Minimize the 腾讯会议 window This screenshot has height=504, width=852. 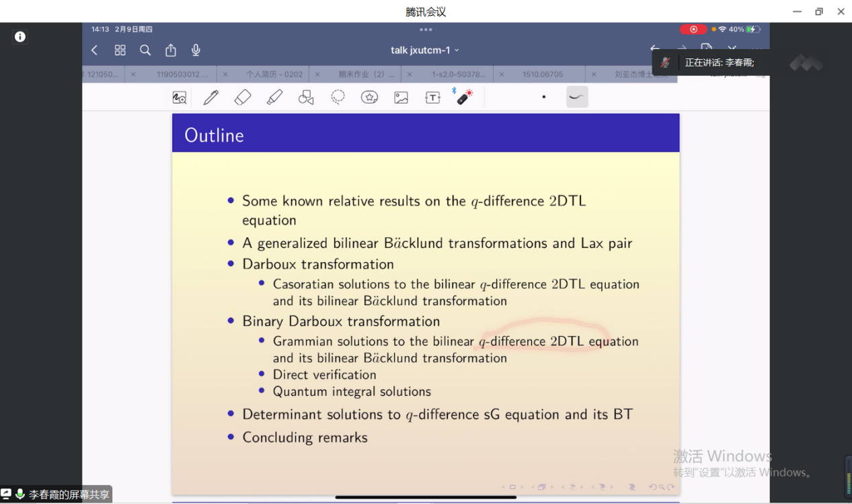point(797,11)
